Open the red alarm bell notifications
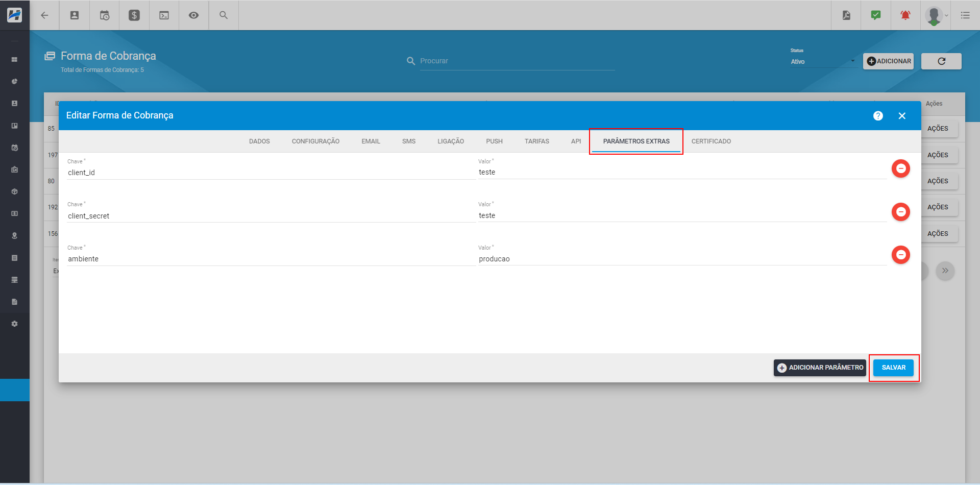The image size is (980, 485). click(905, 15)
